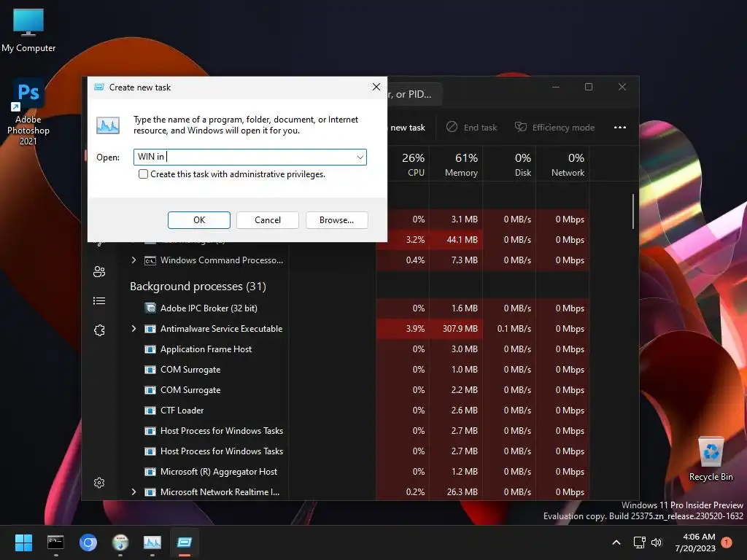Show hidden system tray icons
Viewport: 747px width, 560px height.
click(616, 542)
